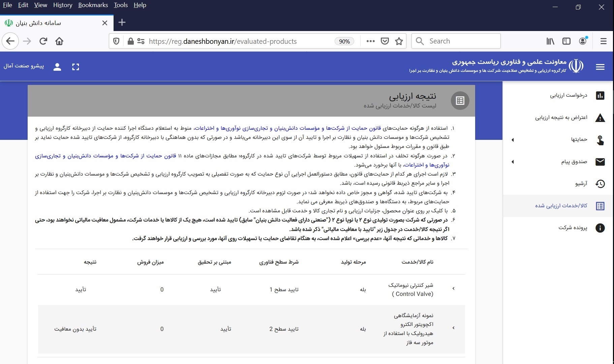Expand the شیر کنترلی نیوماتیک row chevron
614x364 pixels.
454,289
